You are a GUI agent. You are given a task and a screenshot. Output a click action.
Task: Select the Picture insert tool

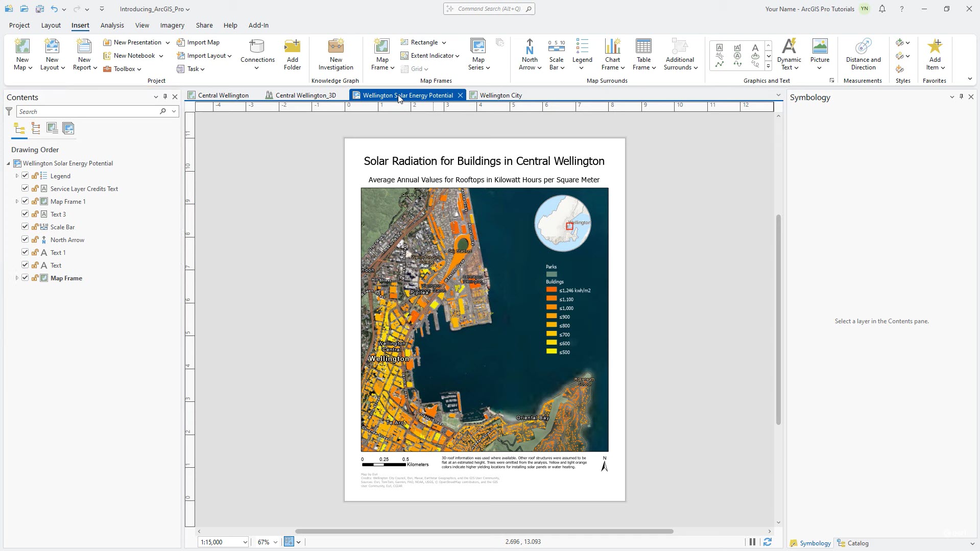tap(820, 47)
